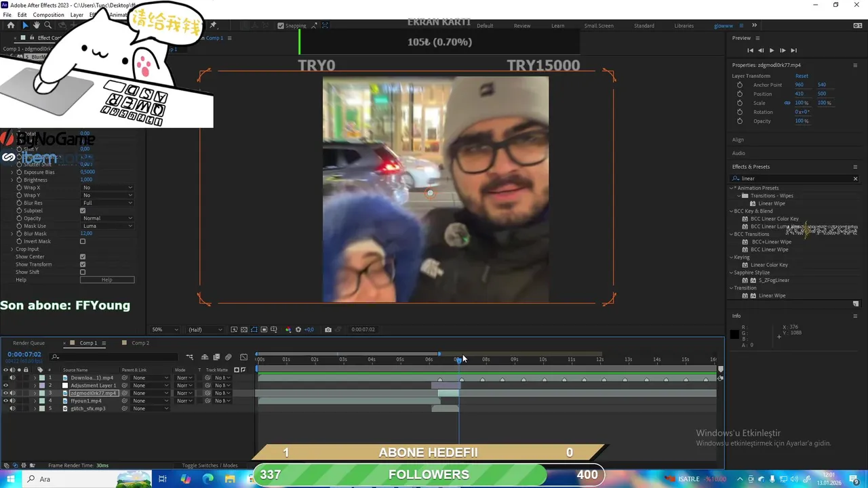Image resolution: width=868 pixels, height=488 pixels.
Task: Open the File menu
Action: [x=7, y=15]
